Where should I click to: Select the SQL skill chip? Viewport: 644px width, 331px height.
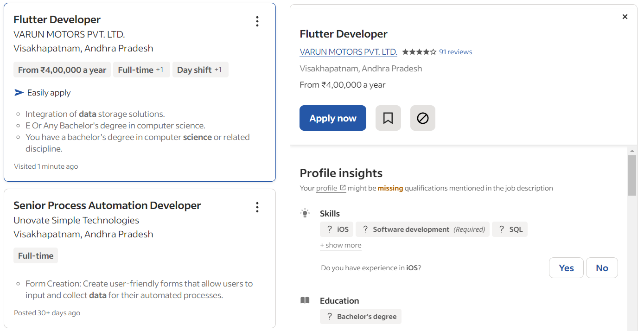(510, 229)
